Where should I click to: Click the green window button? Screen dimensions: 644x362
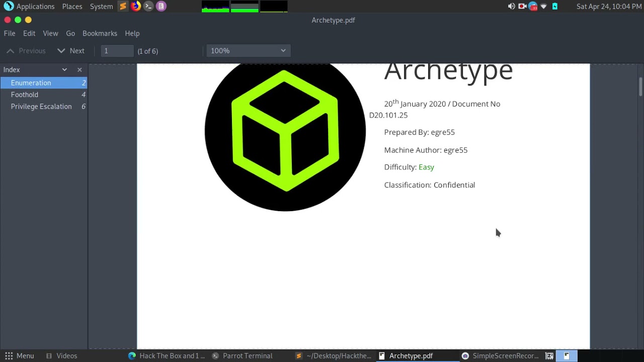18,20
